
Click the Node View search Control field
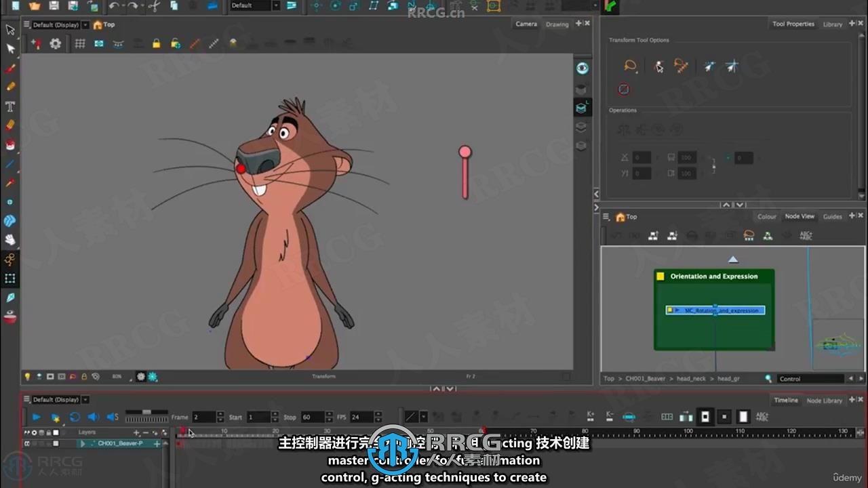pos(811,379)
